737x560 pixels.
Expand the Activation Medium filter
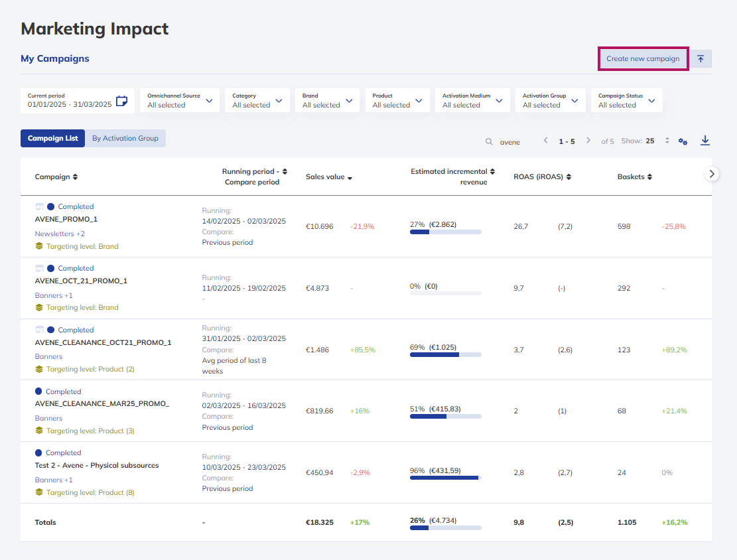click(x=472, y=100)
